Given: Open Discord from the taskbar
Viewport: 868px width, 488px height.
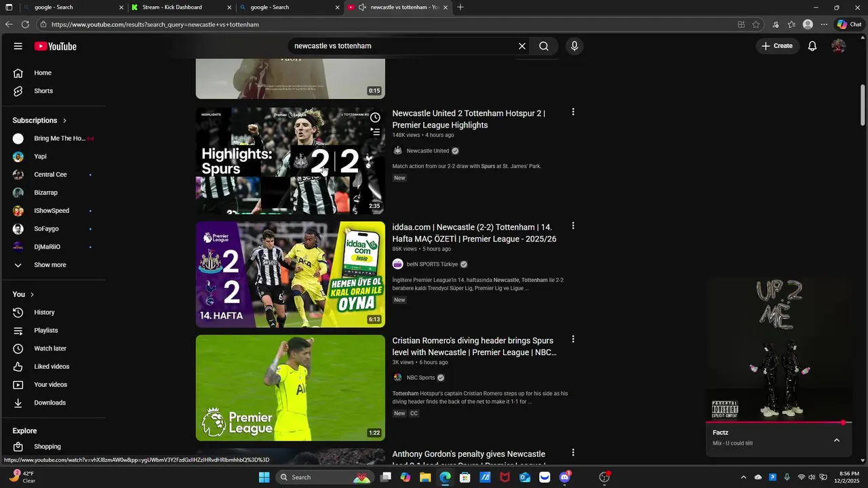Looking at the screenshot, I should point(564,477).
